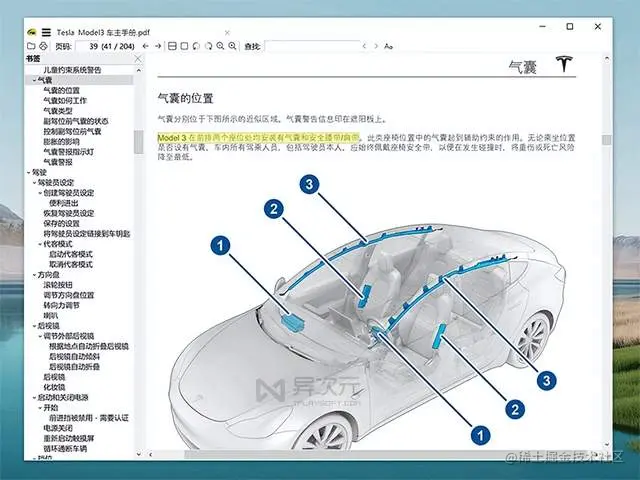Close the Tesla Model3 pdf tab
The width and height of the screenshot is (640, 480).
(x=227, y=33)
